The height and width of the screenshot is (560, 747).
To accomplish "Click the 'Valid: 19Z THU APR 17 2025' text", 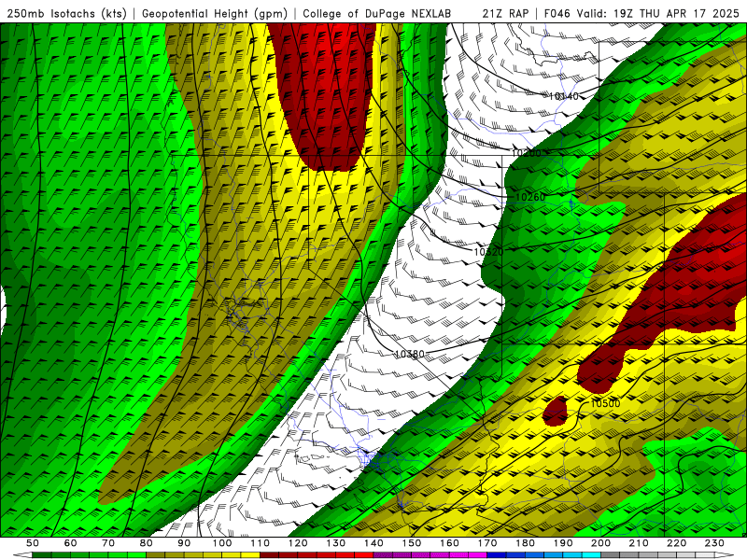I will click(658, 14).
